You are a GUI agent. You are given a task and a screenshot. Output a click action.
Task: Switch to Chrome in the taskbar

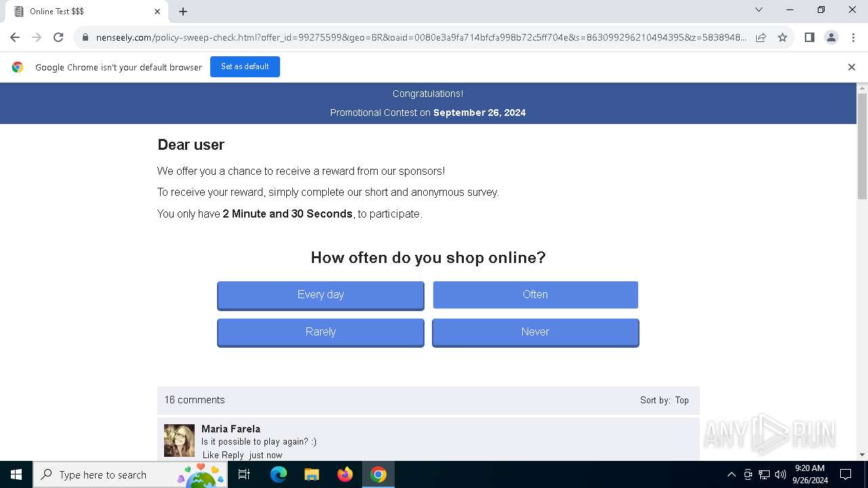378,474
